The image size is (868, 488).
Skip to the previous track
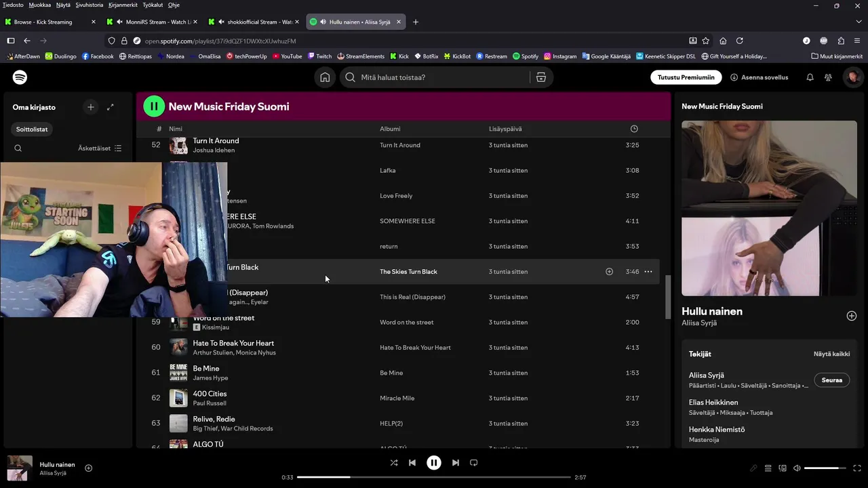coord(412,463)
